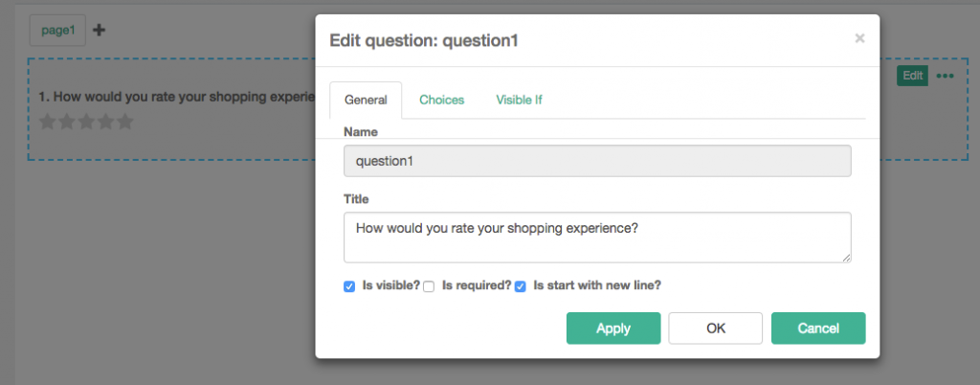This screenshot has width=980, height=385.
Task: Uncheck the Is visible checkbox
Action: pyautogui.click(x=349, y=287)
